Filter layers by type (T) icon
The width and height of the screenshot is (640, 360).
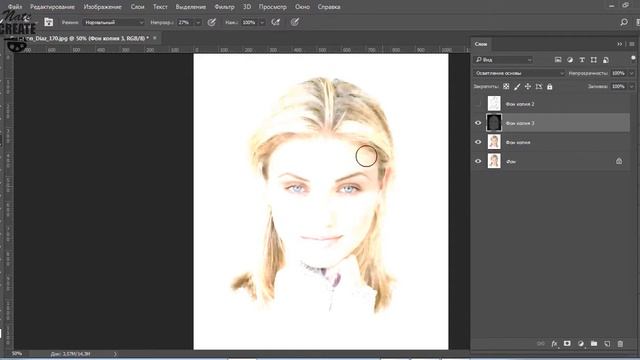(582, 60)
